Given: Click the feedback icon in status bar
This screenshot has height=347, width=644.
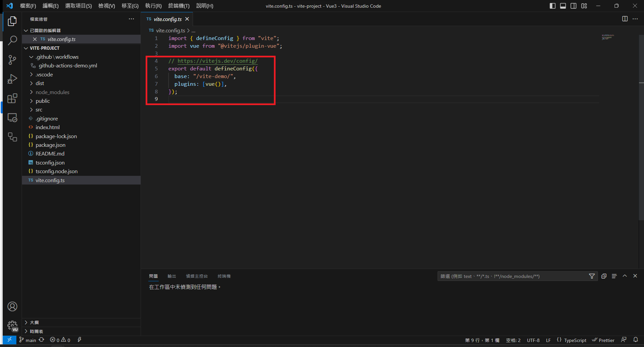Looking at the screenshot, I should pos(624,340).
